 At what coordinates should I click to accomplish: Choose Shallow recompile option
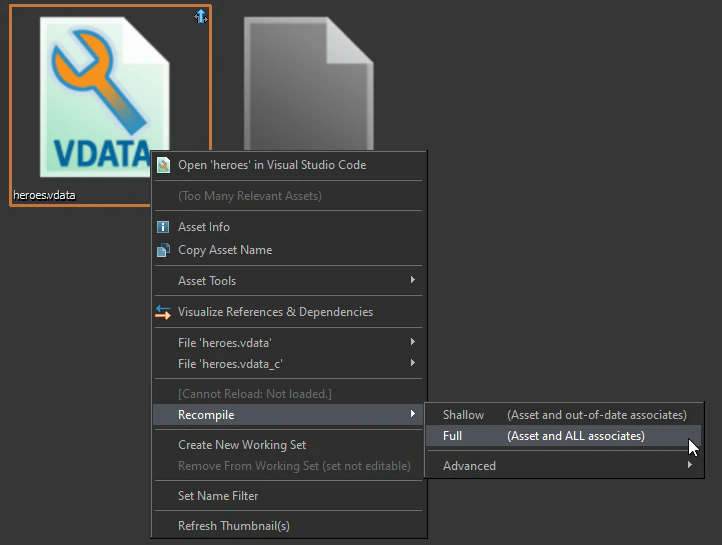[560, 415]
